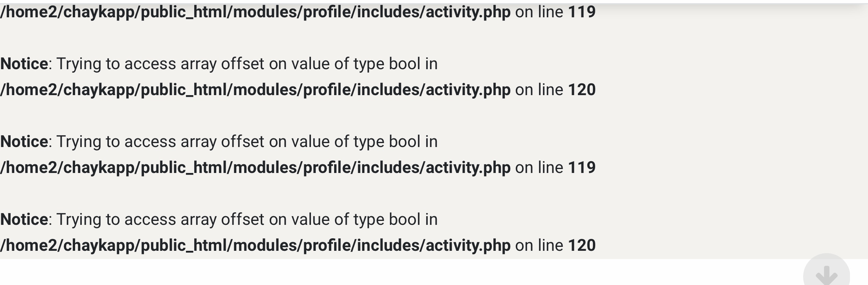The width and height of the screenshot is (868, 285).
Task: Click the topmost line number 119
Action: pos(582,12)
